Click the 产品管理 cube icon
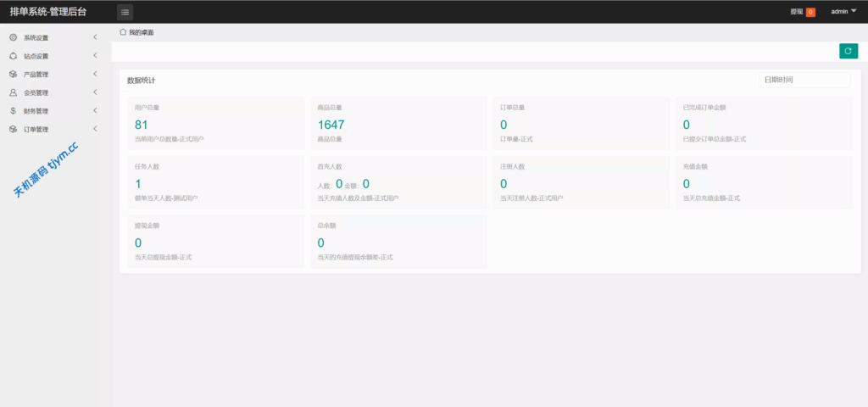Image resolution: width=868 pixels, height=407 pixels. pos(13,75)
